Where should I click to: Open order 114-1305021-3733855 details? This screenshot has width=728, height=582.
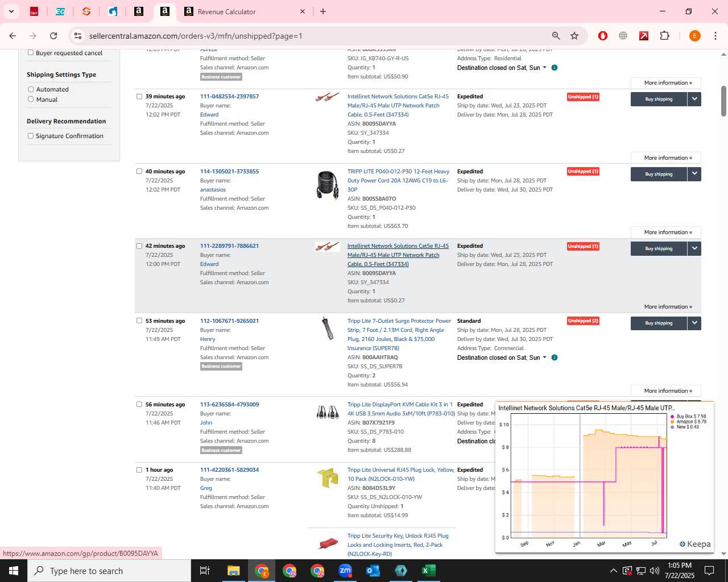coord(229,172)
